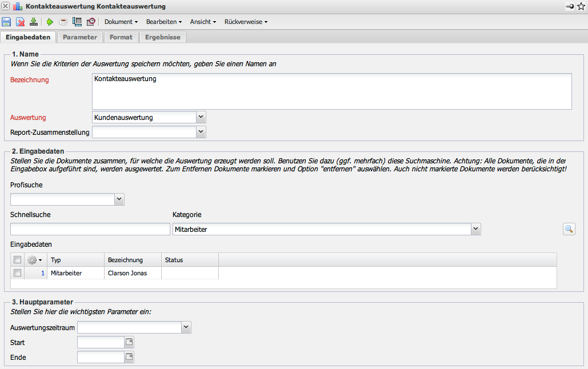Tick the checkbox for the Clarson Jonas row
This screenshot has width=588, height=369.
[x=18, y=273]
